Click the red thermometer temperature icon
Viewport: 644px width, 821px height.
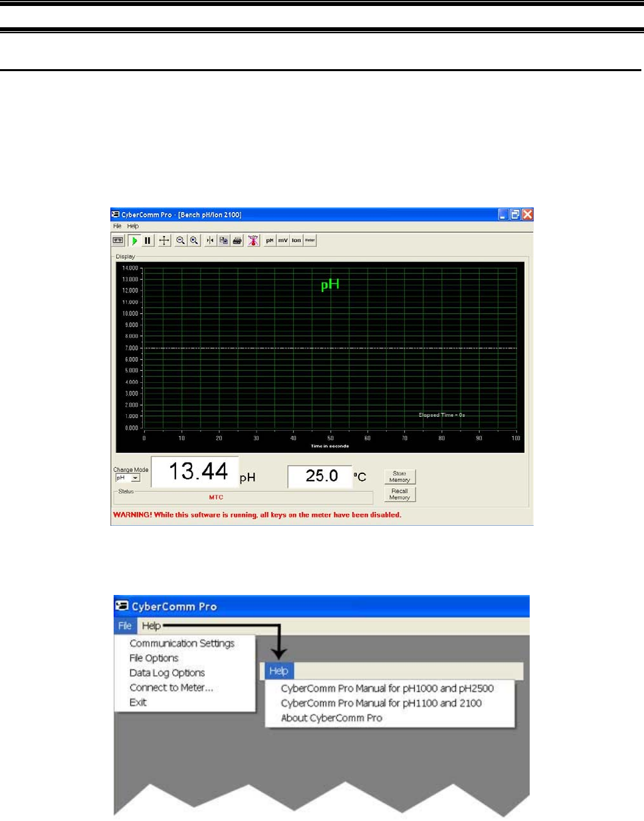coord(253,241)
